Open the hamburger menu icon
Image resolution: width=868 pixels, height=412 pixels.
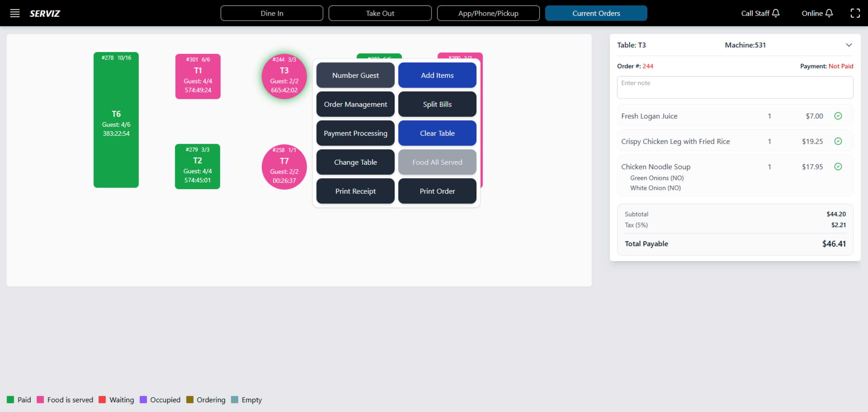coord(14,13)
